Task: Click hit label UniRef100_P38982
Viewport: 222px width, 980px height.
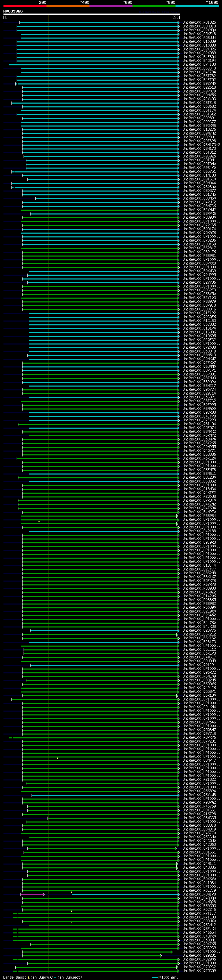Action: (199, 604)
